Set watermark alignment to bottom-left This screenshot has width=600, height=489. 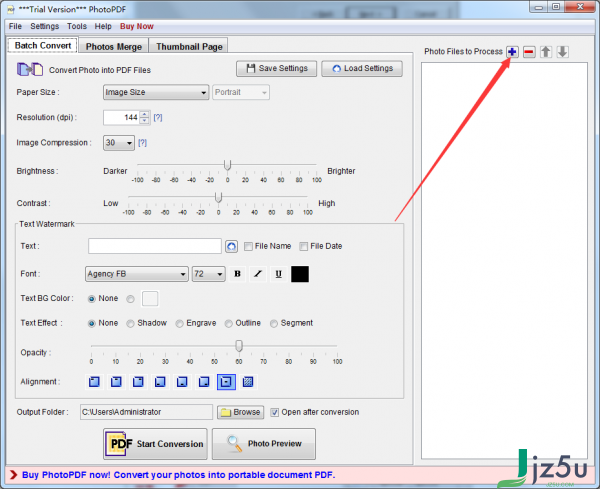pyautogui.click(x=160, y=382)
